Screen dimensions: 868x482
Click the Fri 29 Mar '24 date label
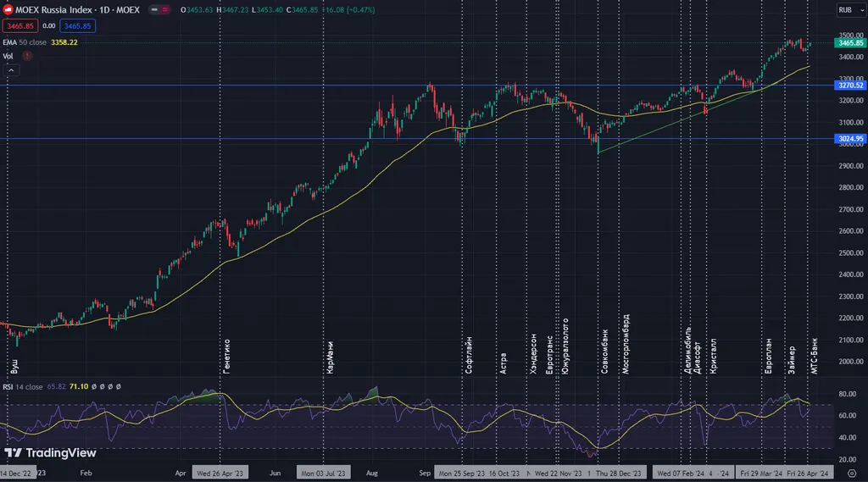(x=761, y=474)
